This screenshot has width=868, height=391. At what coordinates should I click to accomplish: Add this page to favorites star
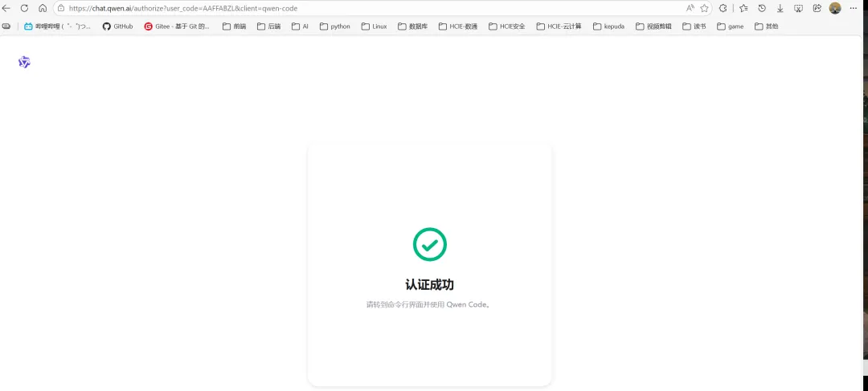pyautogui.click(x=704, y=8)
